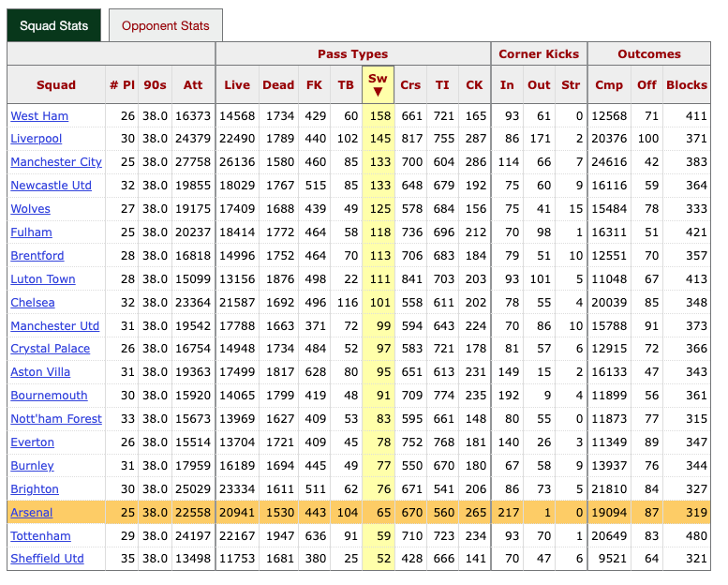
Task: Select the Outcomes group header
Action: 649,53
